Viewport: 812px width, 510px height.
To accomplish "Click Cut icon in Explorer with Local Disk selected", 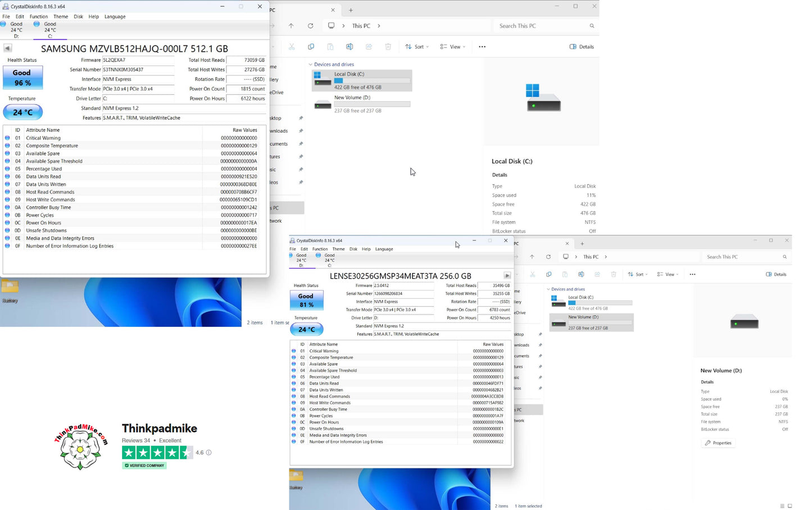I will pyautogui.click(x=292, y=47).
